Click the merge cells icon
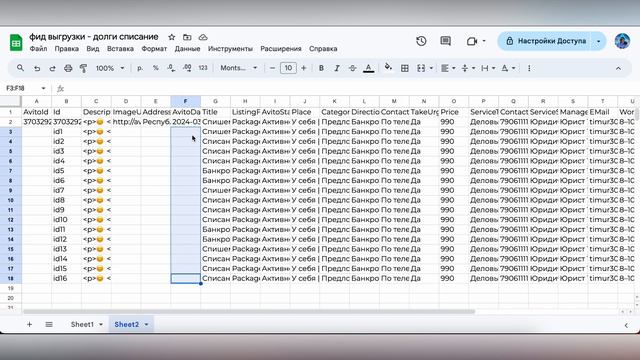This screenshot has height=360, width=640. (421, 68)
